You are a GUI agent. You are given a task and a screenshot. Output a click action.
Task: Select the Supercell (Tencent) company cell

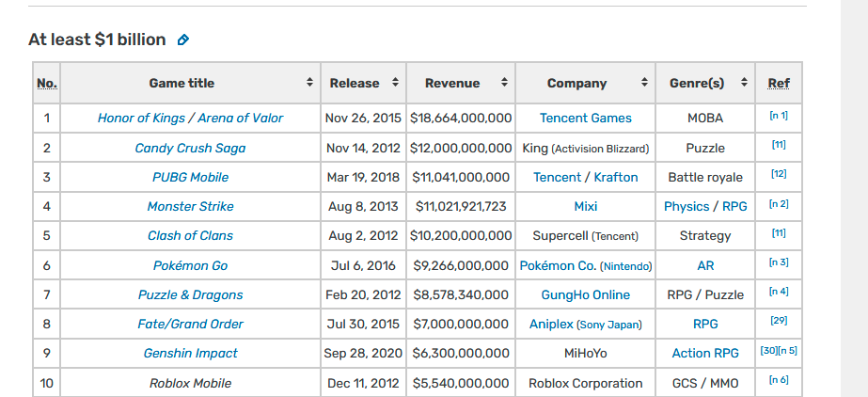click(586, 236)
